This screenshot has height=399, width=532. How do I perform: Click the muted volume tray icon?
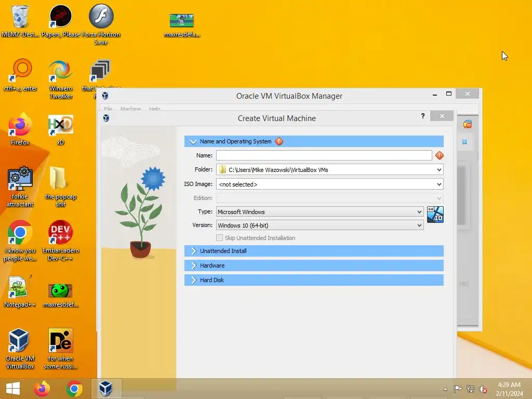click(x=483, y=389)
